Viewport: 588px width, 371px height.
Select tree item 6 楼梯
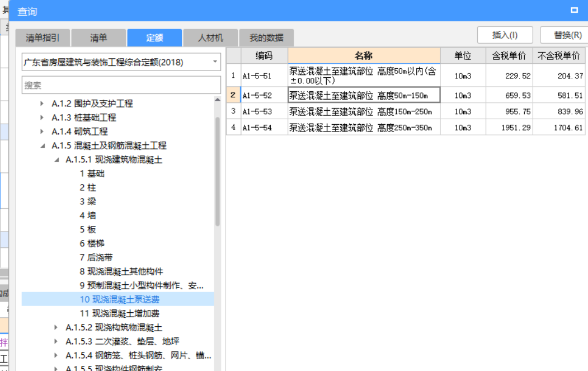[x=92, y=243]
